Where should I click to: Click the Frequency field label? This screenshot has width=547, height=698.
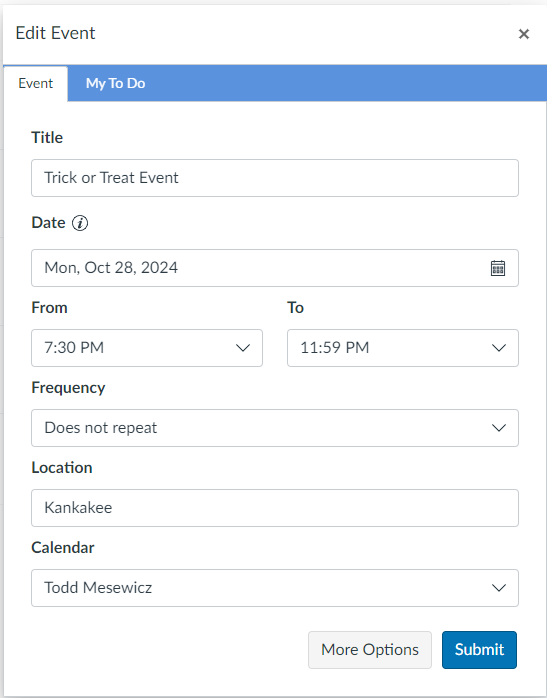click(x=68, y=388)
